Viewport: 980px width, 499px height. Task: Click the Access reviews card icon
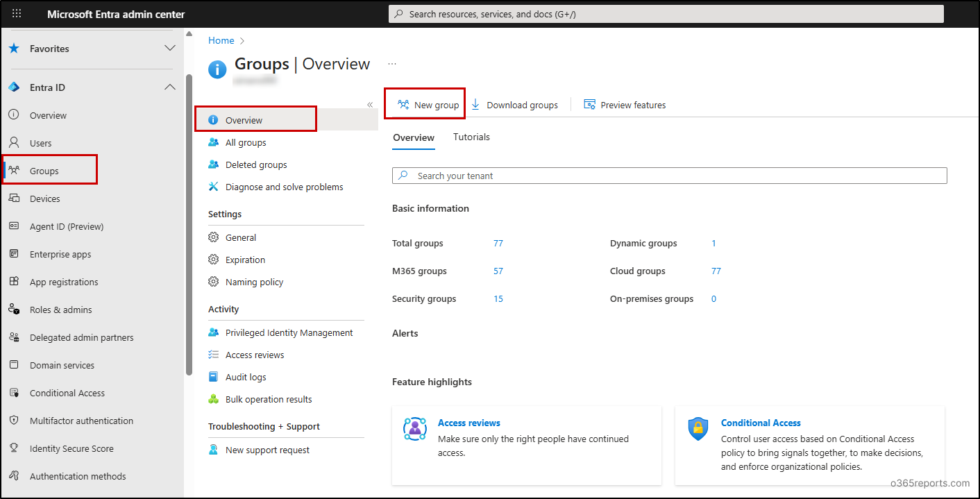click(415, 429)
